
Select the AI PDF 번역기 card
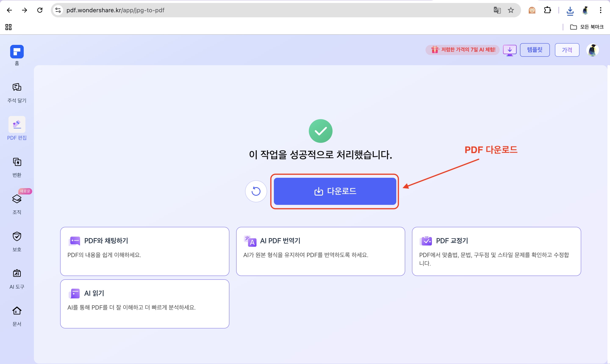pyautogui.click(x=320, y=251)
